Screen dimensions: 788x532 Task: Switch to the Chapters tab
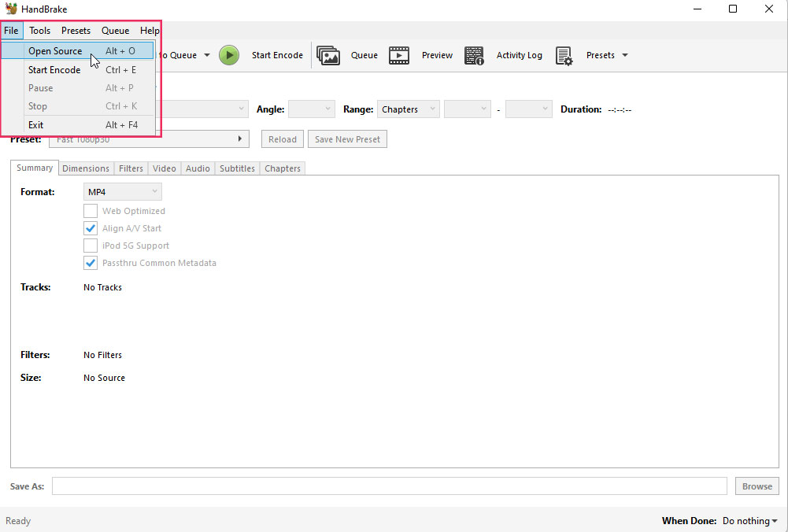283,168
